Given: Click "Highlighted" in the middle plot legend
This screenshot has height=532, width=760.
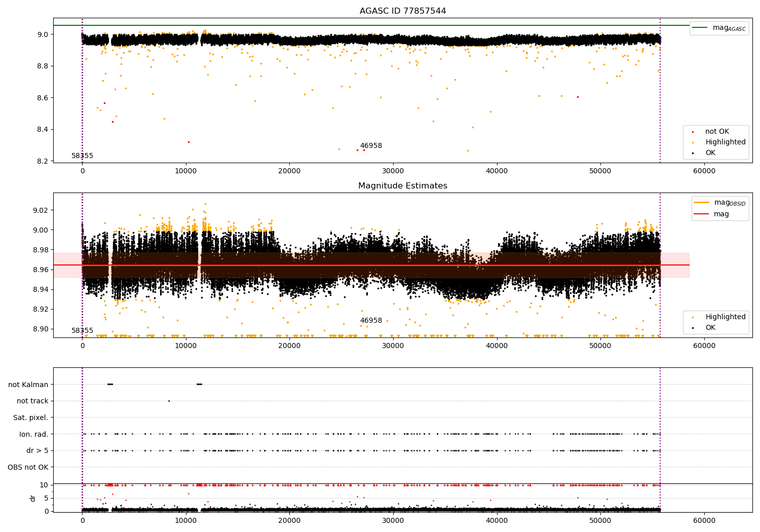Looking at the screenshot, I should point(726,317).
